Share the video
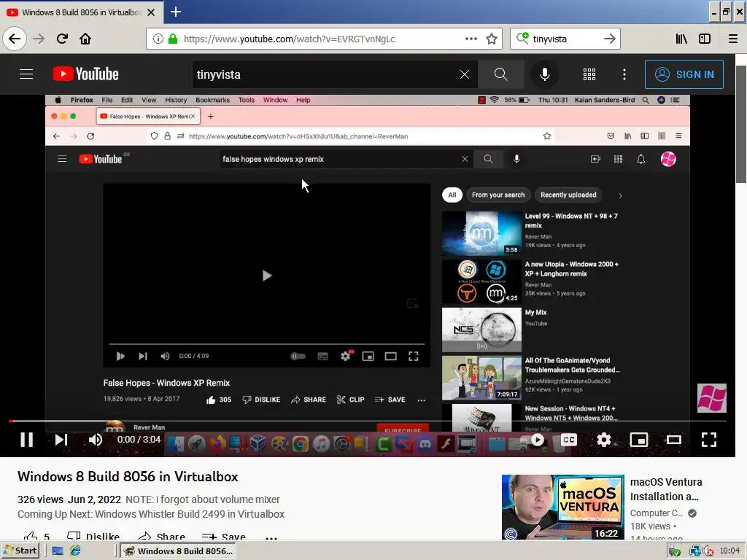This screenshot has width=747, height=560. [162, 536]
